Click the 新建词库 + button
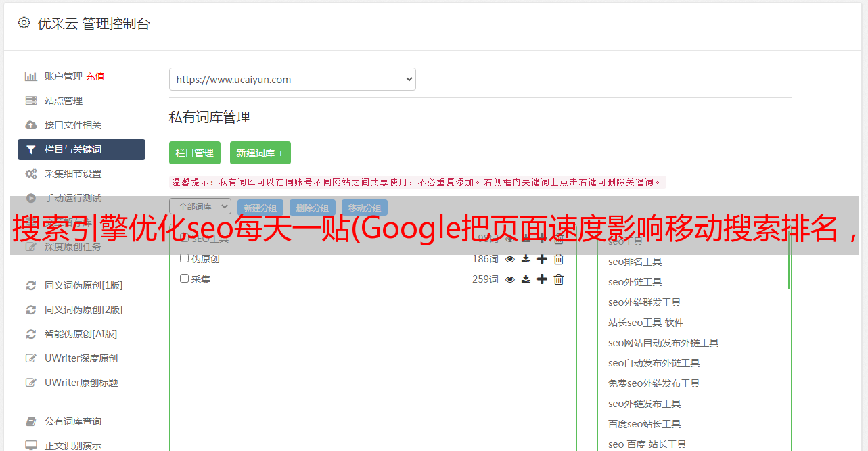Screen dimensions: 868x451 [260, 153]
